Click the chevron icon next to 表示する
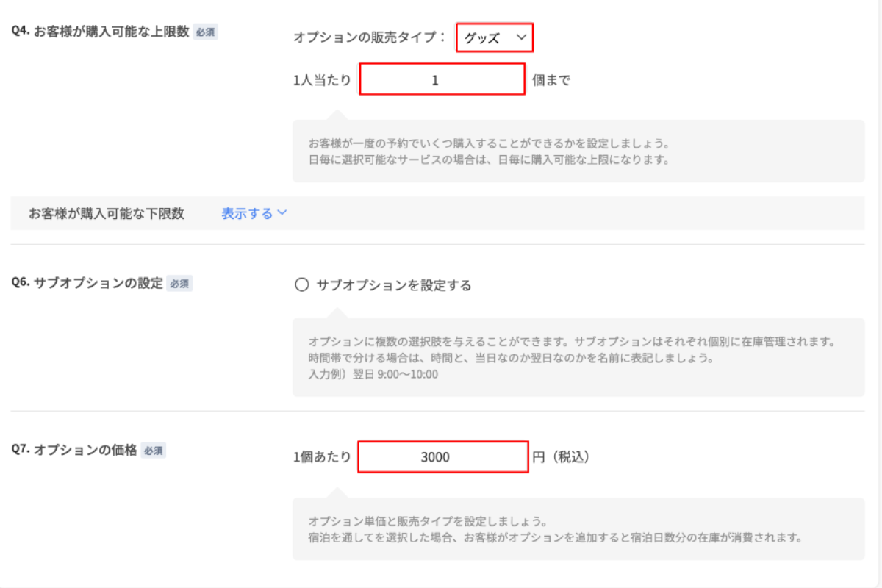882x588 pixels. click(x=282, y=214)
